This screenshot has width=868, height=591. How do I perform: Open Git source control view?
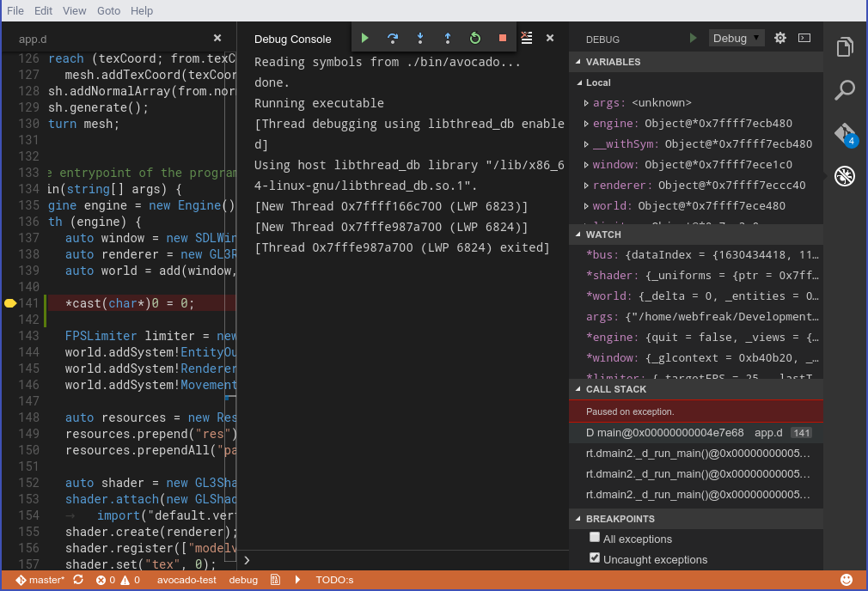tap(845, 133)
